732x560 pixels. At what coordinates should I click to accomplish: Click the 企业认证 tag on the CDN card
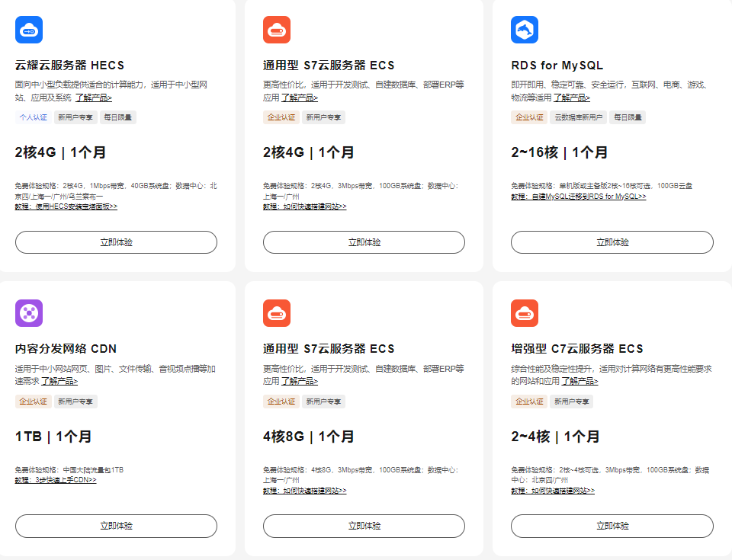point(33,402)
